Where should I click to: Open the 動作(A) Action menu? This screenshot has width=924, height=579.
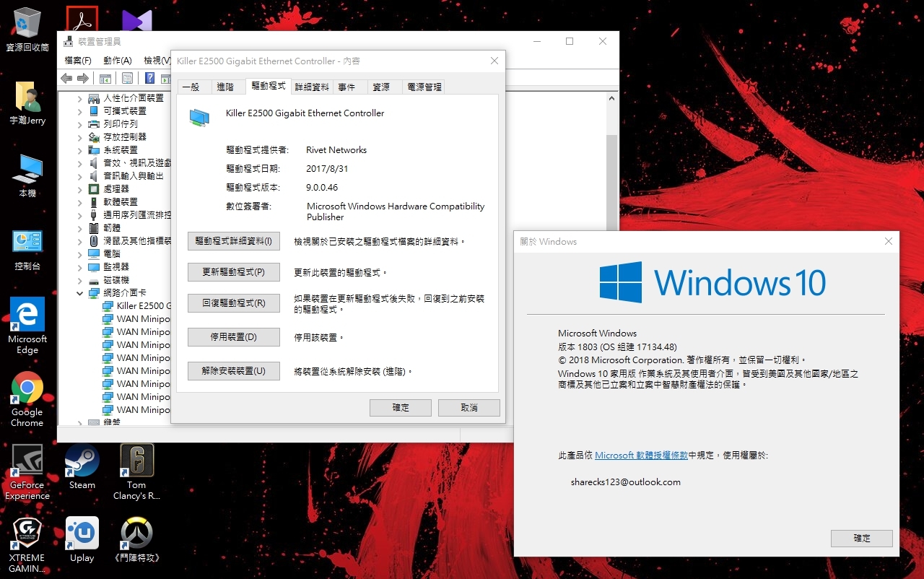pos(118,61)
